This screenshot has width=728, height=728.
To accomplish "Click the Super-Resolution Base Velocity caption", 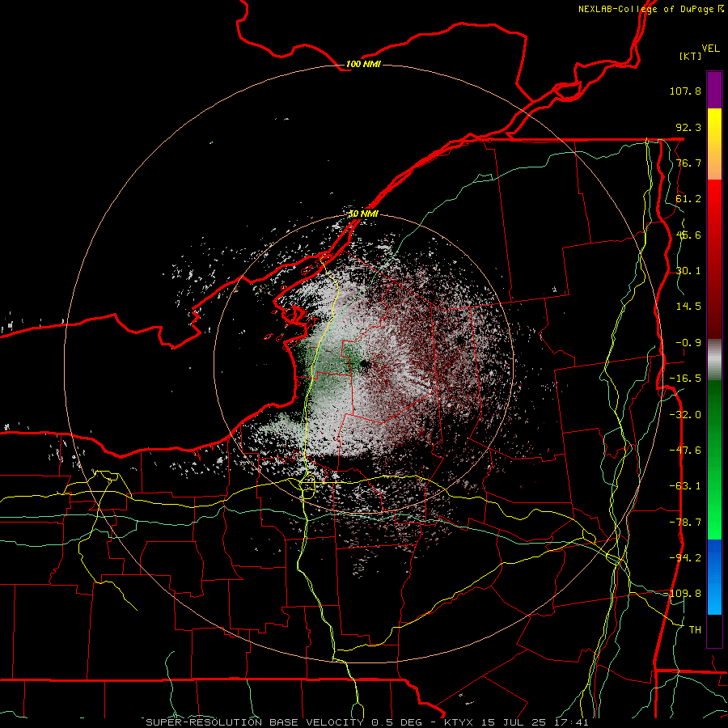I will 366,722.
